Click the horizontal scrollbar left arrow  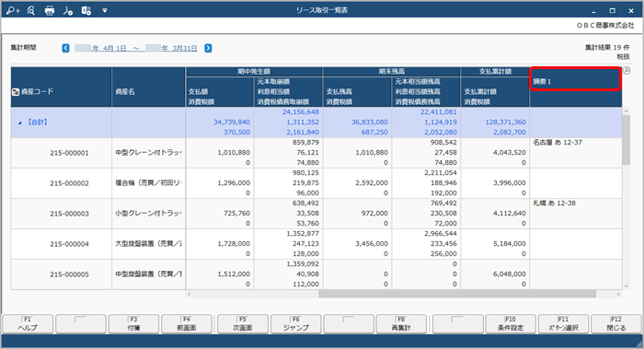(189, 294)
